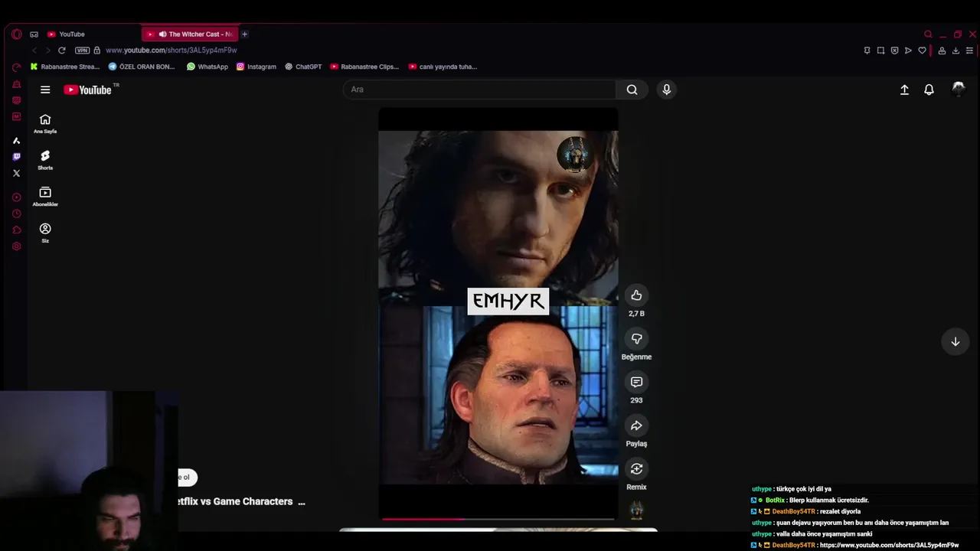Viewport: 980px width, 551px height.
Task: Open the Opera GX main menu icon
Action: (17, 34)
